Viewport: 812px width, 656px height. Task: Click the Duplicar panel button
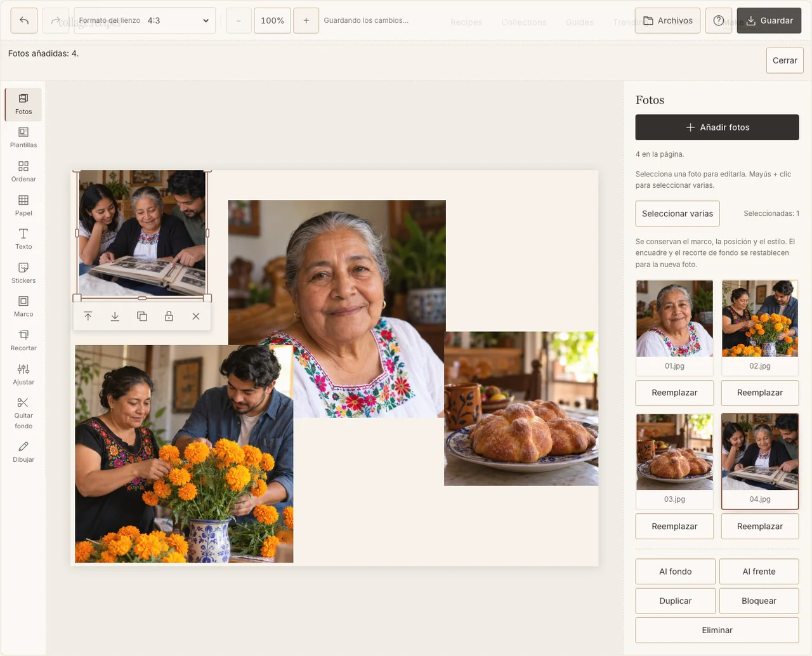coord(676,601)
